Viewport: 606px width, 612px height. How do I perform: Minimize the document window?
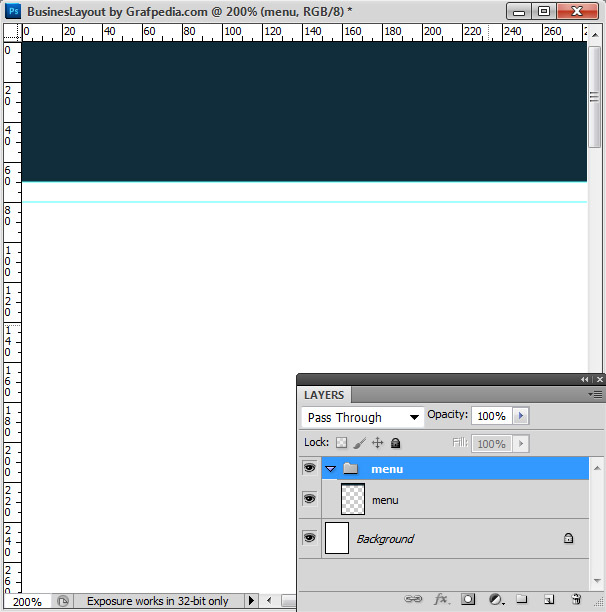coord(519,11)
